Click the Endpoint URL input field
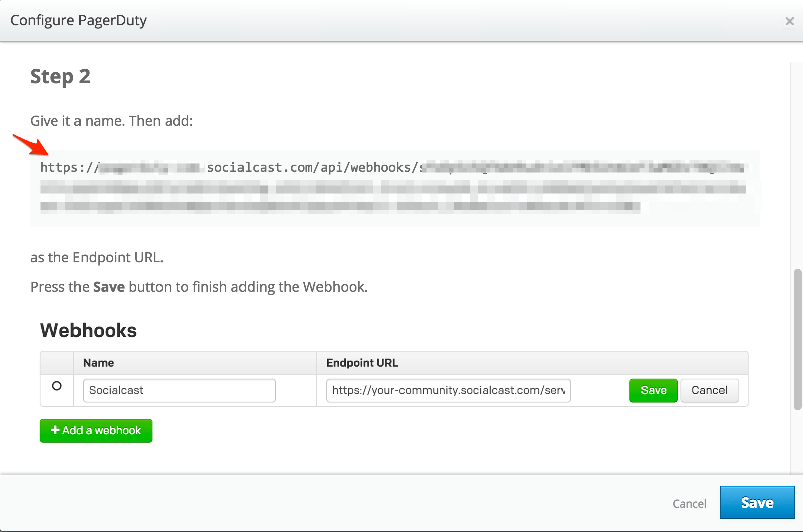 (448, 390)
